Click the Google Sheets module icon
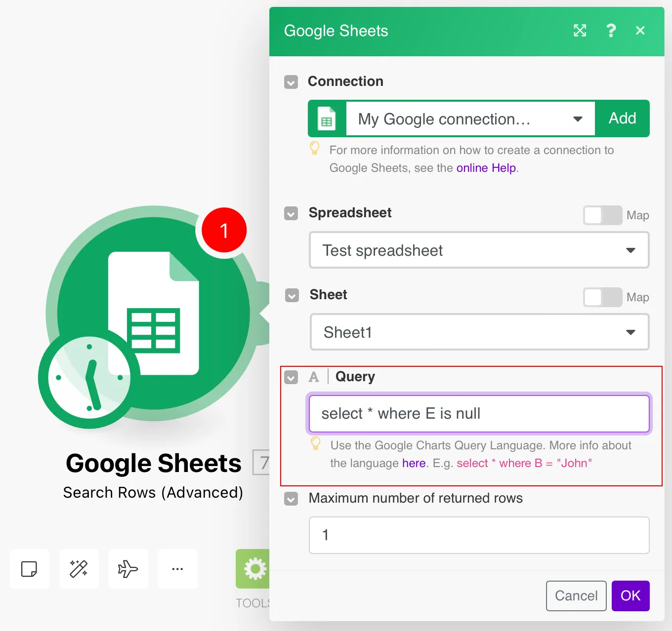Viewport: 672px width, 631px height. (154, 313)
